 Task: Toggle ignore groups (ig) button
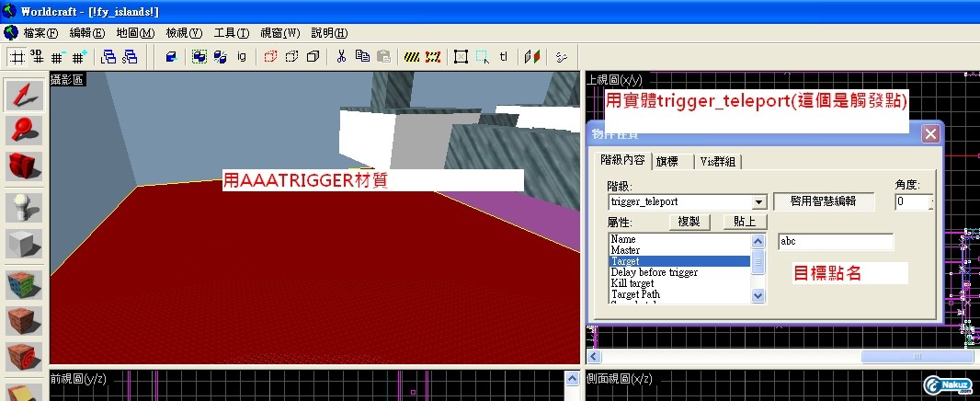click(x=241, y=58)
